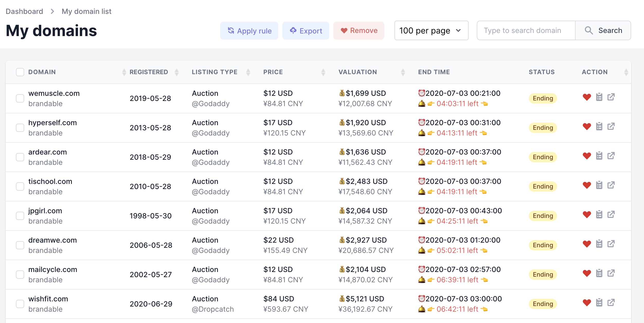Click the heart icon for mailcycle.com
644x323 pixels.
(x=587, y=273)
